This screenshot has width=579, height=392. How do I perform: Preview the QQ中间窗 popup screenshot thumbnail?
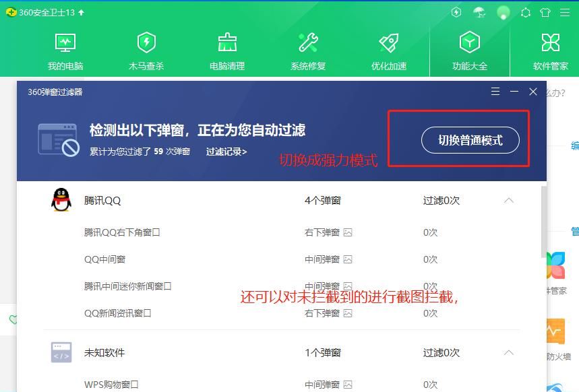347,259
